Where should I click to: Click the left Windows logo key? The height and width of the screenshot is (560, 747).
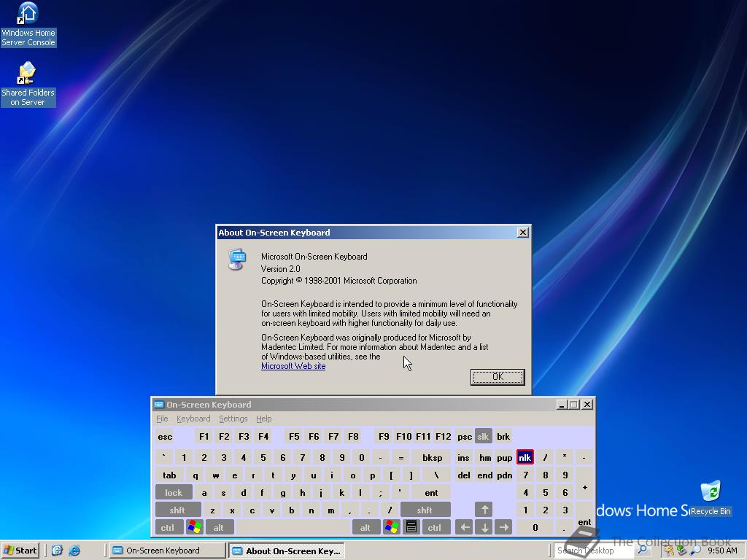point(194,527)
